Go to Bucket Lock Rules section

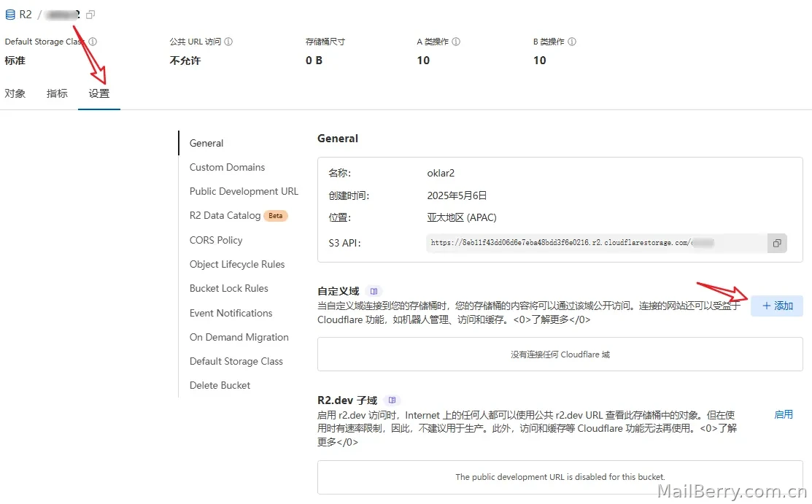click(229, 289)
